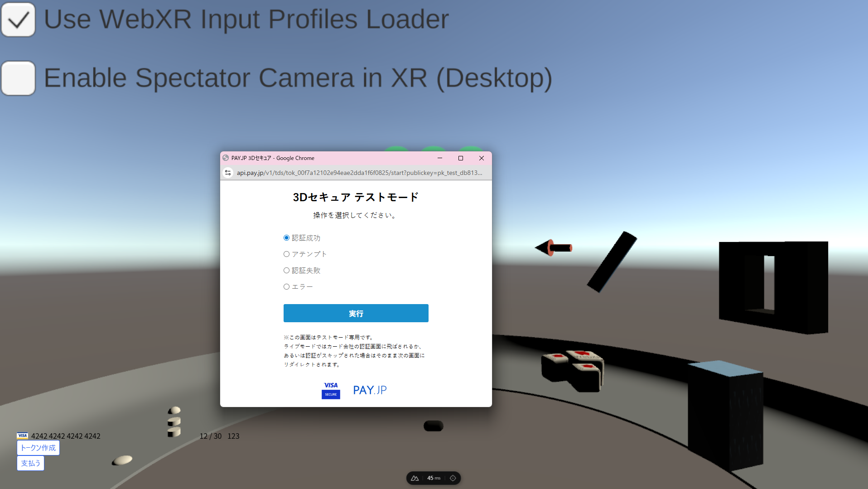868x489 pixels.
Task: Close the PAY.JP 3Dセキュア popup window
Action: [482, 158]
